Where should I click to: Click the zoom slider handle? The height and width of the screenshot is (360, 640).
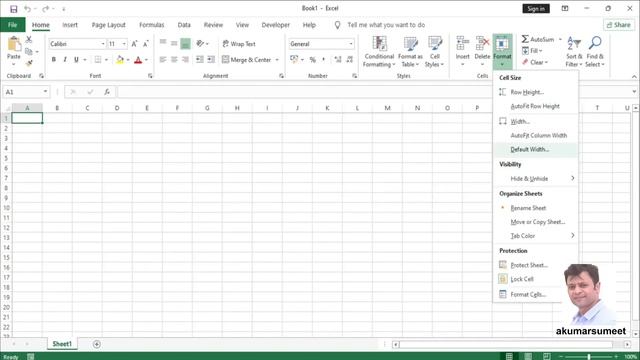[589, 357]
